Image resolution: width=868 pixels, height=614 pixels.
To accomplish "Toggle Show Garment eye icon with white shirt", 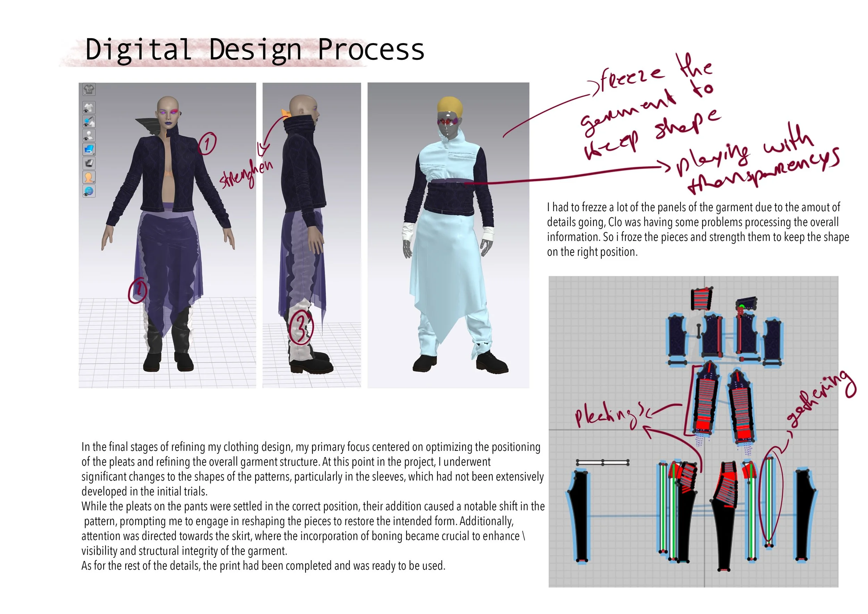I will pos(89,108).
